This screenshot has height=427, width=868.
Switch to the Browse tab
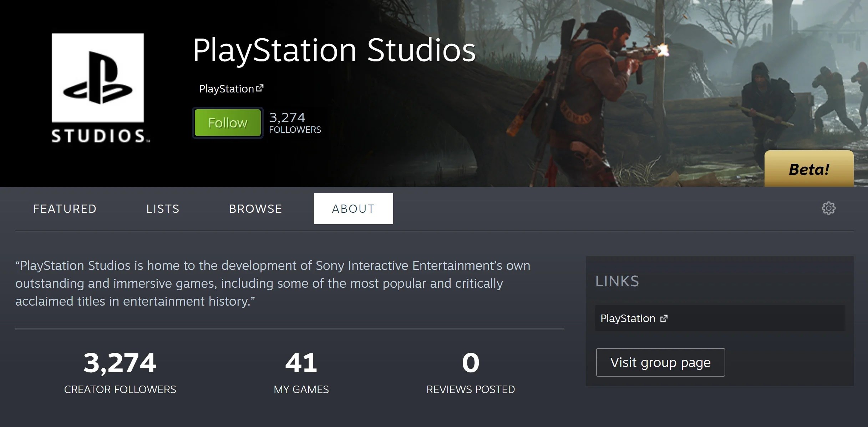[256, 209]
